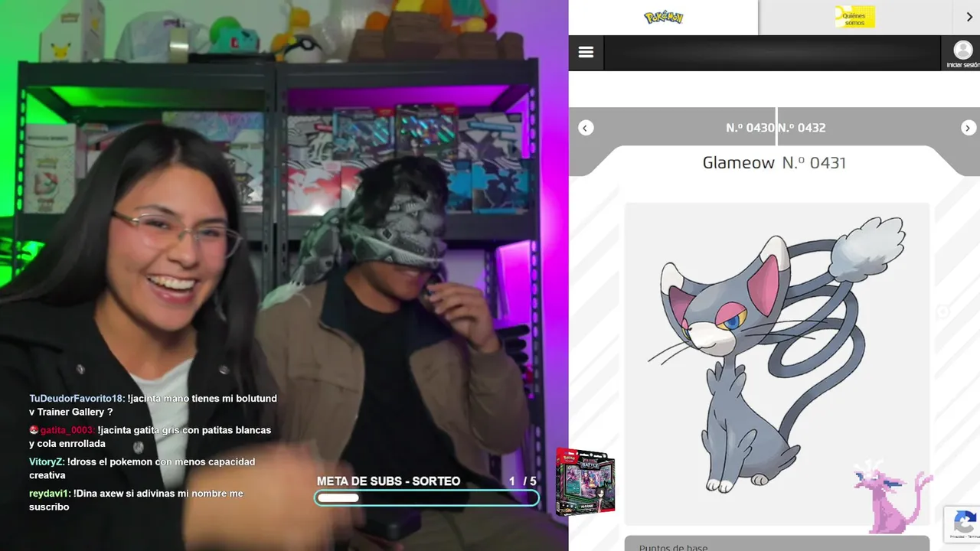Go to previous Pokémon with left arrow
The width and height of the screenshot is (980, 551).
tap(586, 128)
